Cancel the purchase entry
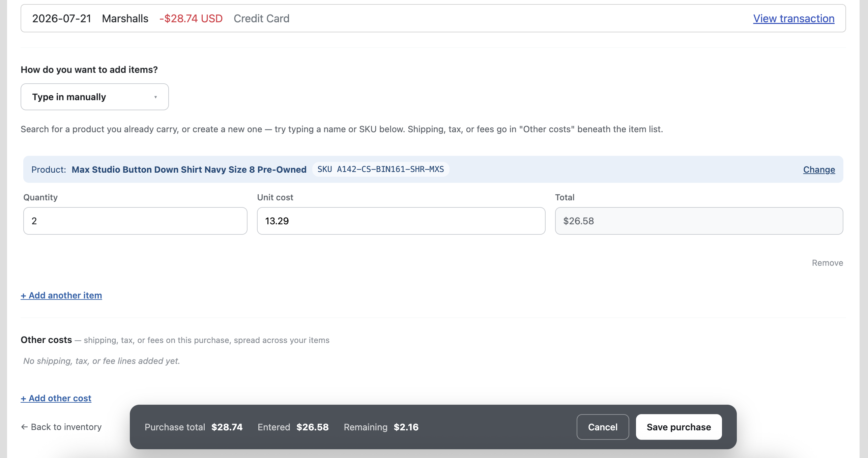The height and width of the screenshot is (458, 868). 603,427
